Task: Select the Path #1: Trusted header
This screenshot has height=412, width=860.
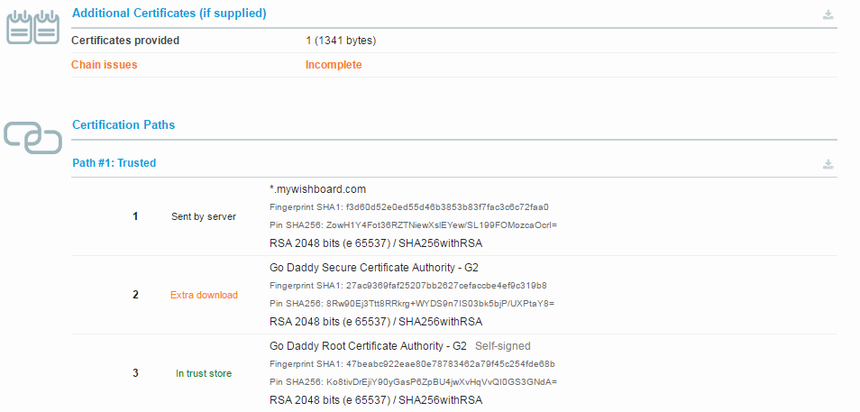Action: (x=114, y=162)
